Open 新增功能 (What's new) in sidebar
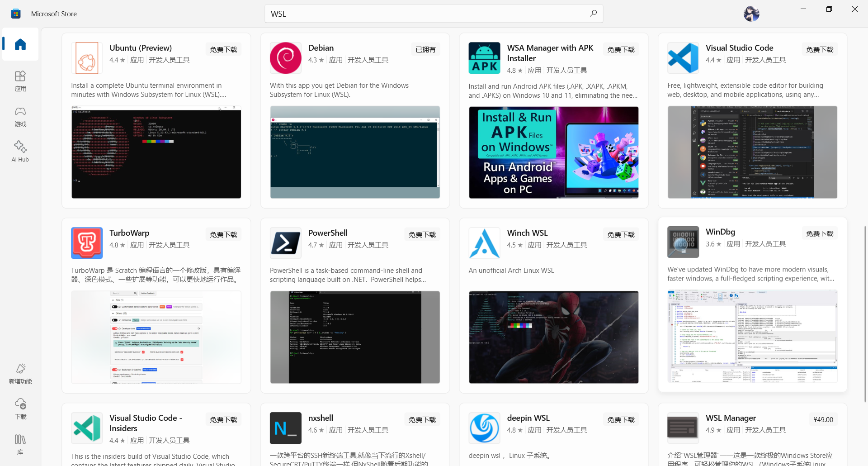The image size is (868, 466). (20, 374)
